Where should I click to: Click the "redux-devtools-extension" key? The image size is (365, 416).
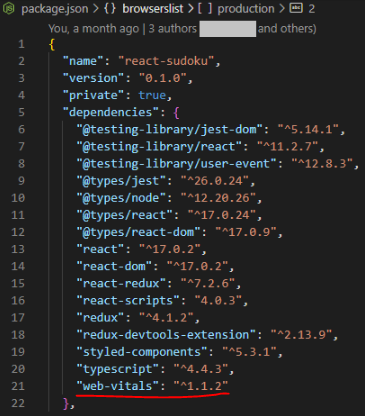166,335
